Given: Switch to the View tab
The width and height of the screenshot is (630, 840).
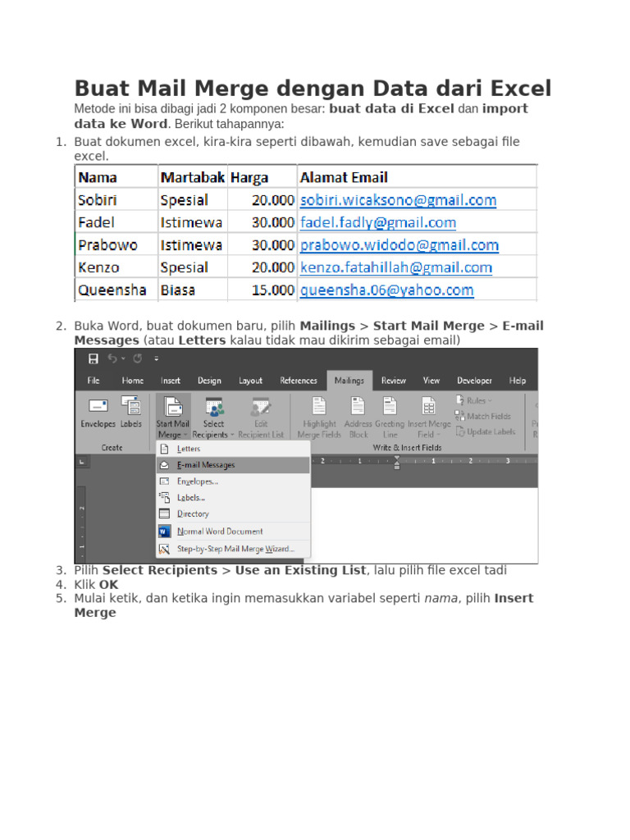Looking at the screenshot, I should pyautogui.click(x=431, y=381).
